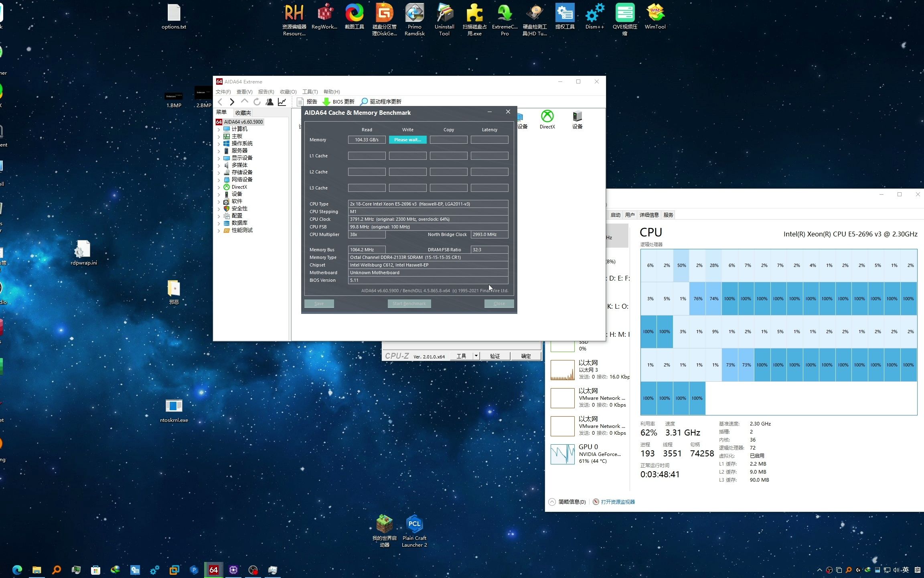Open the ExtremeCopy Pro desktop icon
Viewport: 924px width, 578px height.
point(505,19)
